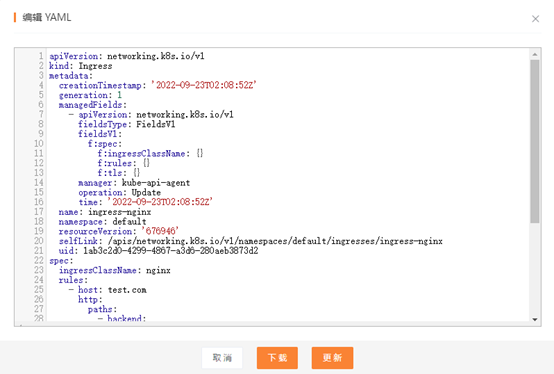554x374 pixels.
Task: Click the 'selfLink:' line
Action: pos(251,241)
